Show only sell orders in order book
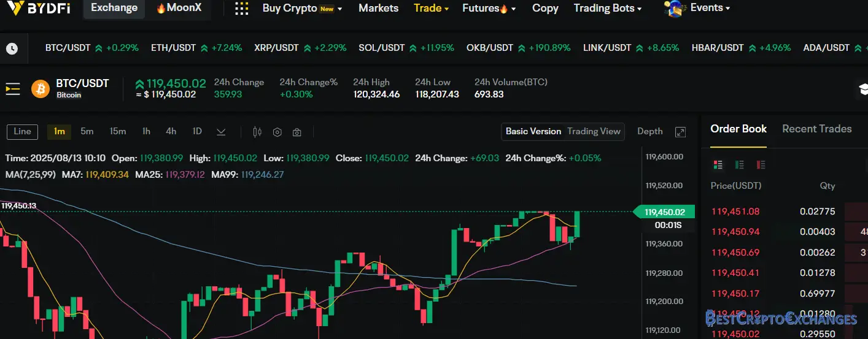 click(761, 164)
